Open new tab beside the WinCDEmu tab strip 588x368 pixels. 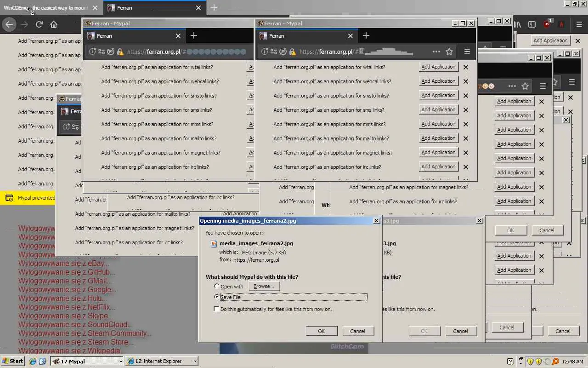214,8
